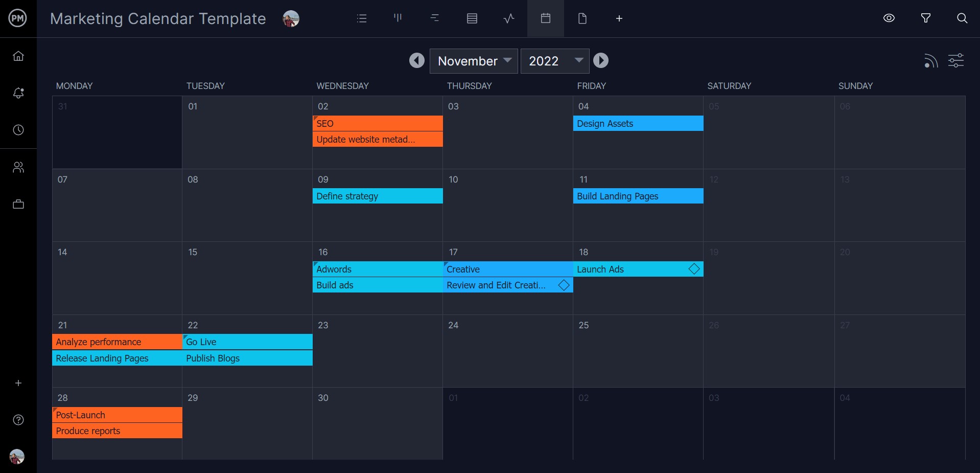This screenshot has width=980, height=473.
Task: Click the milestone diamond on Review and Edit
Action: (564, 285)
